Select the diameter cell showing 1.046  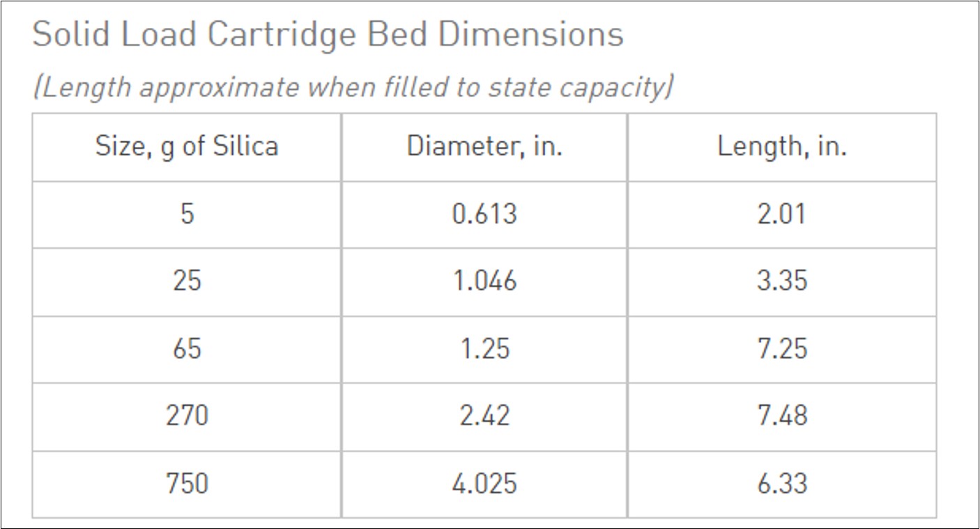[x=484, y=280]
